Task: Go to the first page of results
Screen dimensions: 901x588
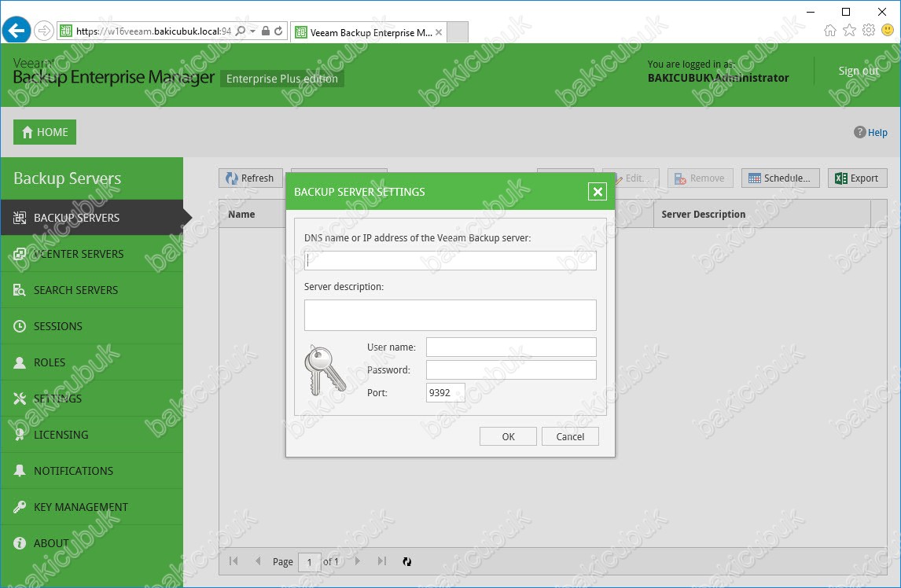Action: click(234, 561)
